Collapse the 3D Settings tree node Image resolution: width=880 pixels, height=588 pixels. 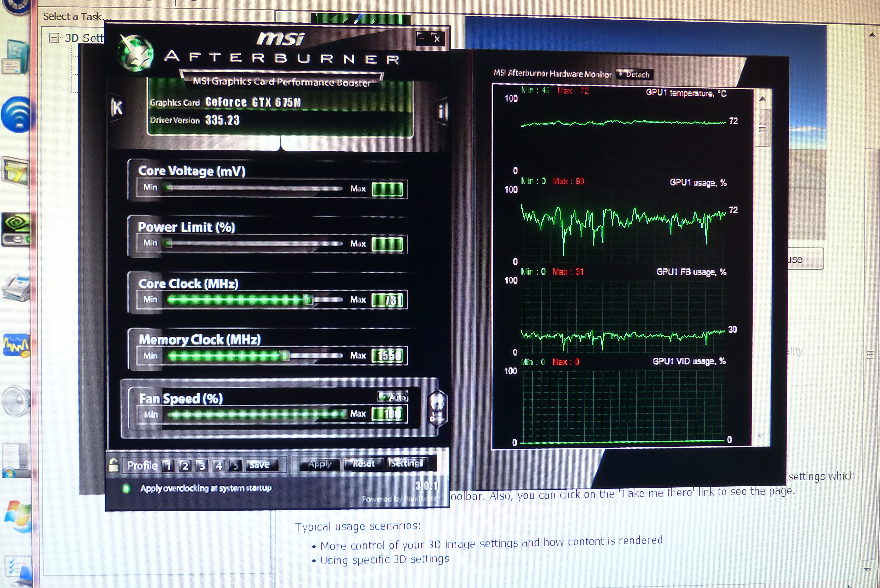(x=54, y=37)
